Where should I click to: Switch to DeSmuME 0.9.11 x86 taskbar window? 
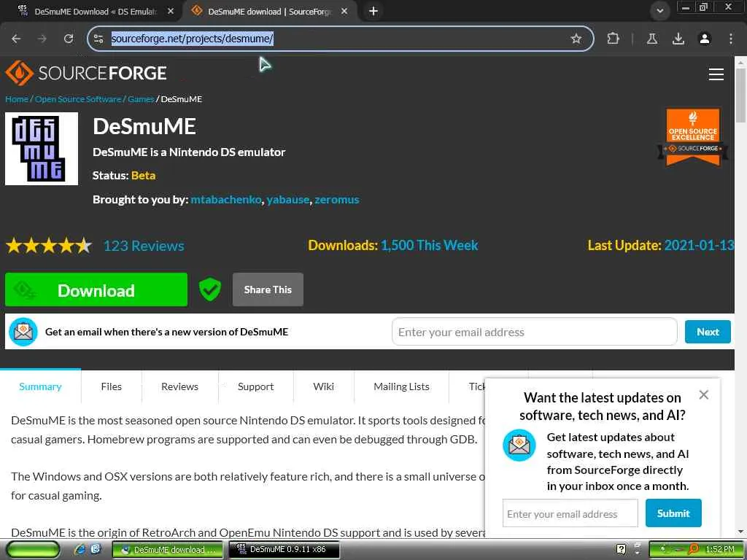[x=284, y=549]
